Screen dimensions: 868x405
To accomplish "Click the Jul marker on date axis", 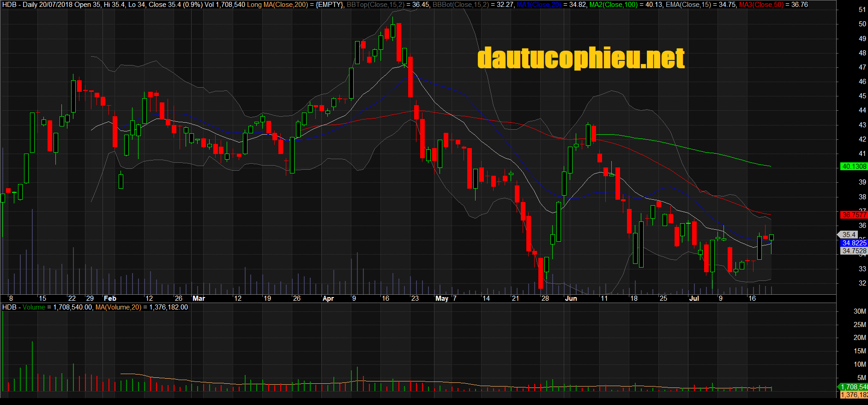I will pos(694,298).
